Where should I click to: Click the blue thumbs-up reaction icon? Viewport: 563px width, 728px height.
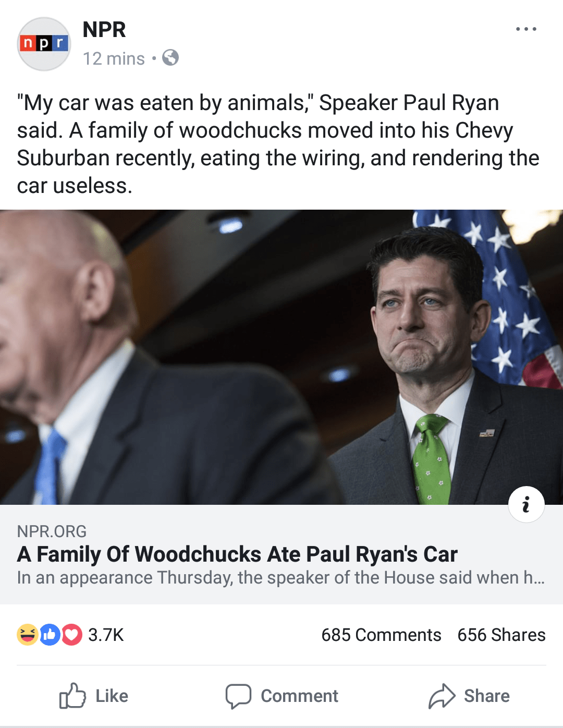coord(50,635)
